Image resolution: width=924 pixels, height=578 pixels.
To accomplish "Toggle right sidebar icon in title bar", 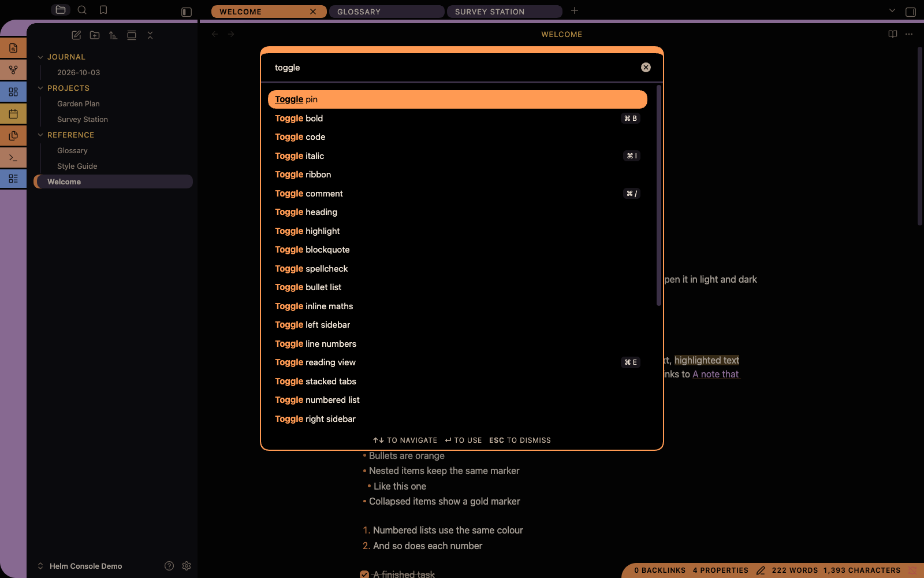I will [911, 12].
